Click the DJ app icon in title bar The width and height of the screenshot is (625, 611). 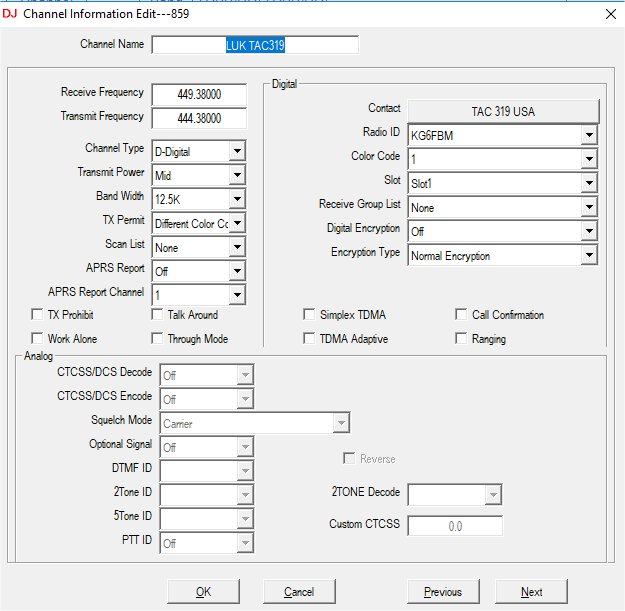click(x=10, y=14)
